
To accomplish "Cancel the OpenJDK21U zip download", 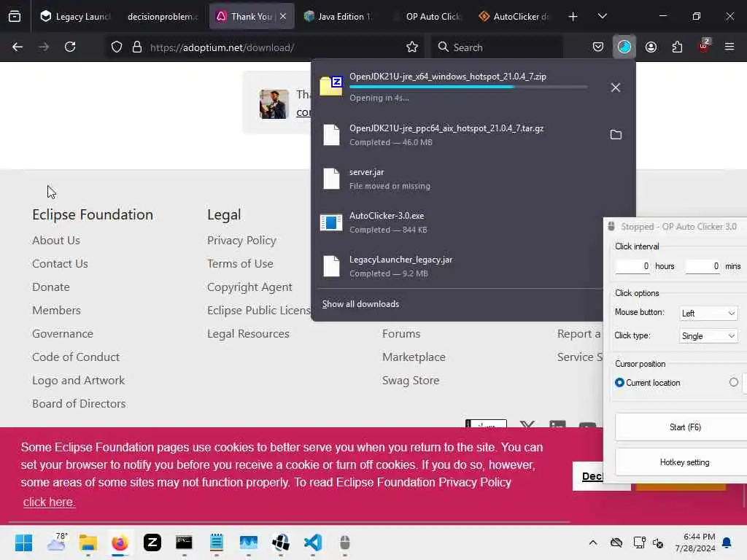I will pyautogui.click(x=616, y=87).
